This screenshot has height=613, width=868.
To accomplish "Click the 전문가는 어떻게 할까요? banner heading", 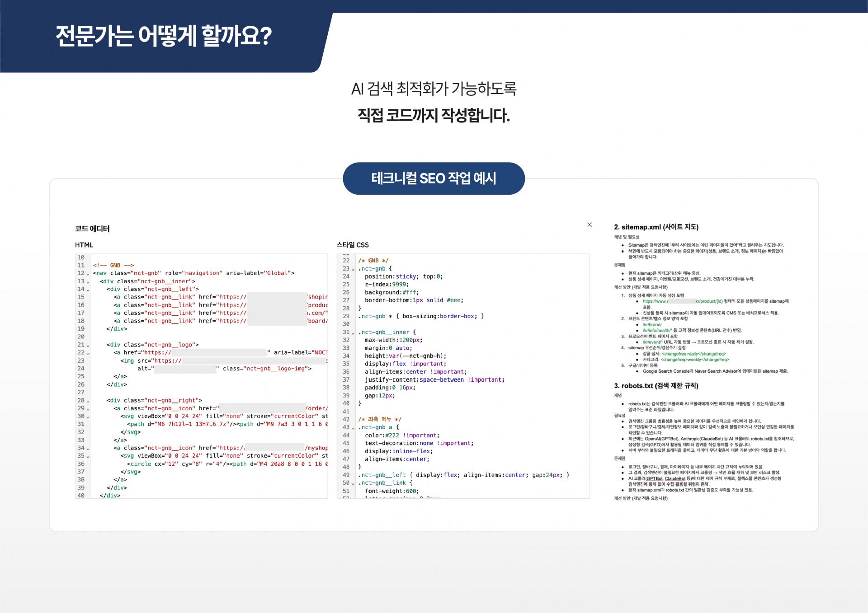I will [164, 36].
